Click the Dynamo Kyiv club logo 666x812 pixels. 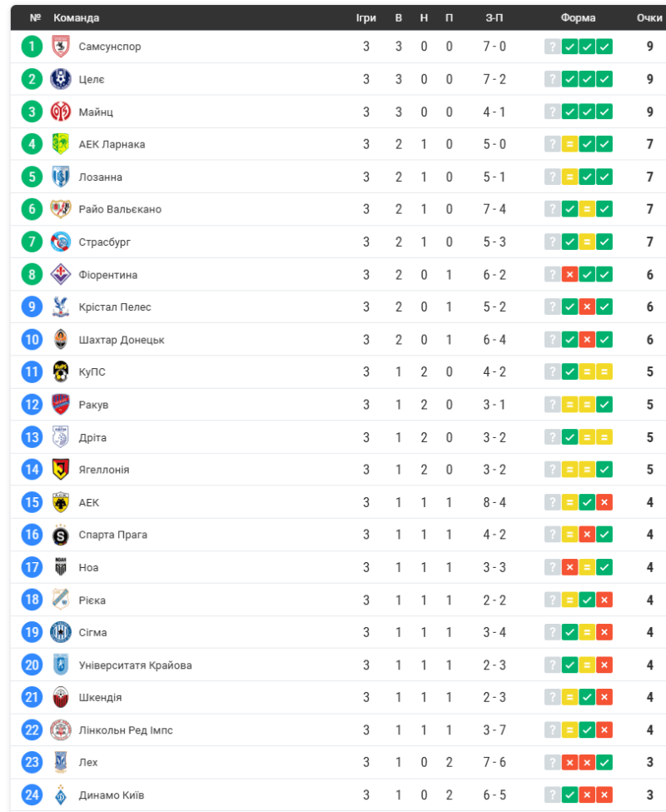61,795
